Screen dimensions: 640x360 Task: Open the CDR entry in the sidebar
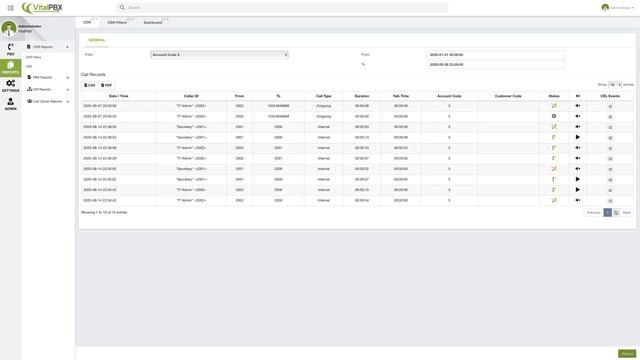click(x=29, y=67)
